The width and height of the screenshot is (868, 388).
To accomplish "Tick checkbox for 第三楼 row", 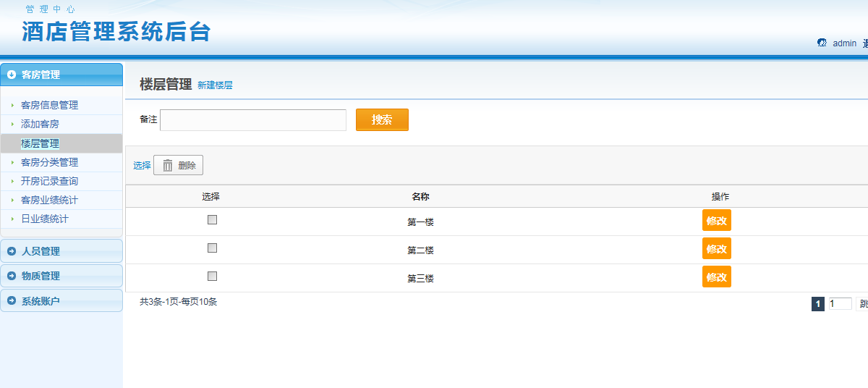I will point(212,276).
